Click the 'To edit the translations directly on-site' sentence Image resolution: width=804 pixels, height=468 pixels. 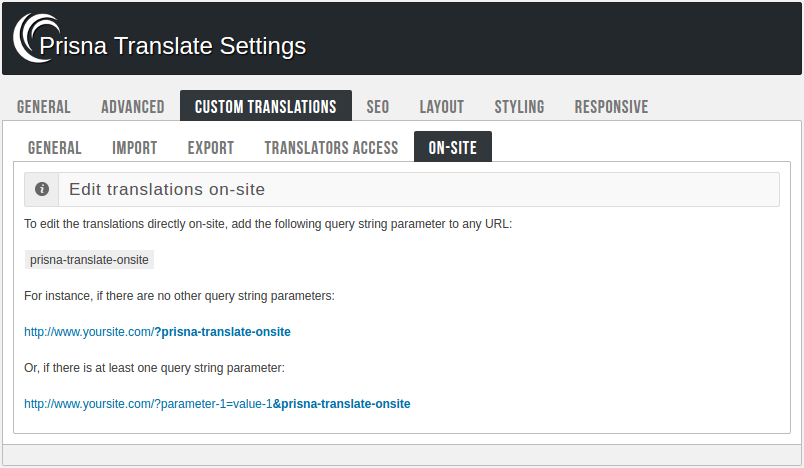[x=268, y=224]
